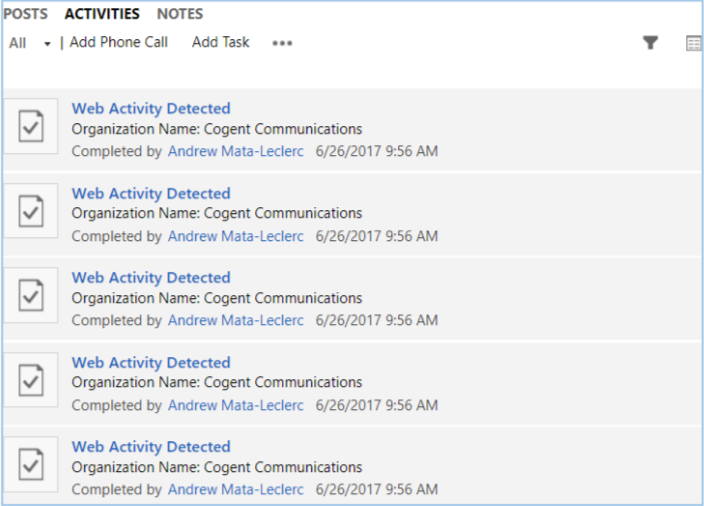Open Andrew Mata-Leclerc in the fourth activity
Image resolution: width=704 pixels, height=506 pixels.
point(236,405)
